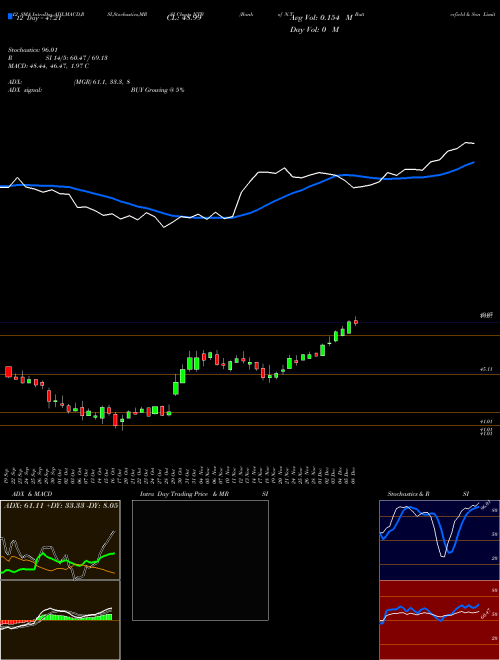Click the blue SMA legend square

coord(10,16)
